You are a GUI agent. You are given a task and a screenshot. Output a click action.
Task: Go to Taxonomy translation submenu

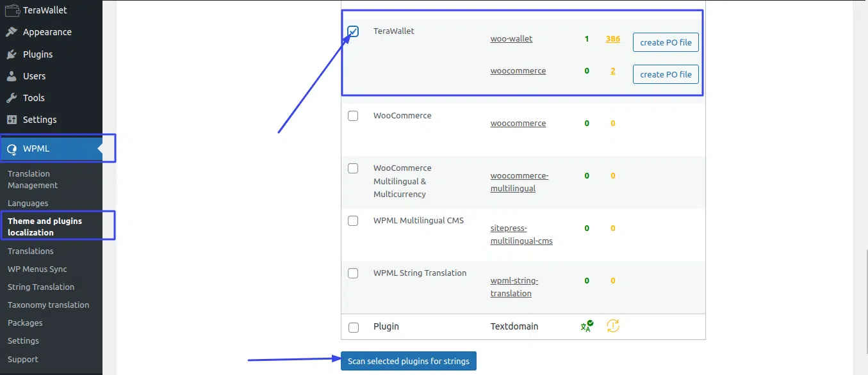(49, 305)
